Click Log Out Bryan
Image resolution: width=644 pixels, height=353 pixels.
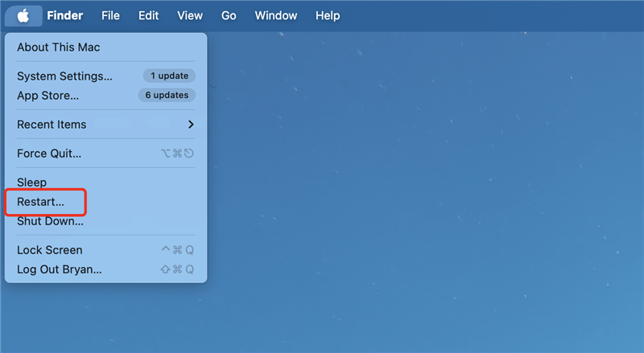(x=59, y=269)
